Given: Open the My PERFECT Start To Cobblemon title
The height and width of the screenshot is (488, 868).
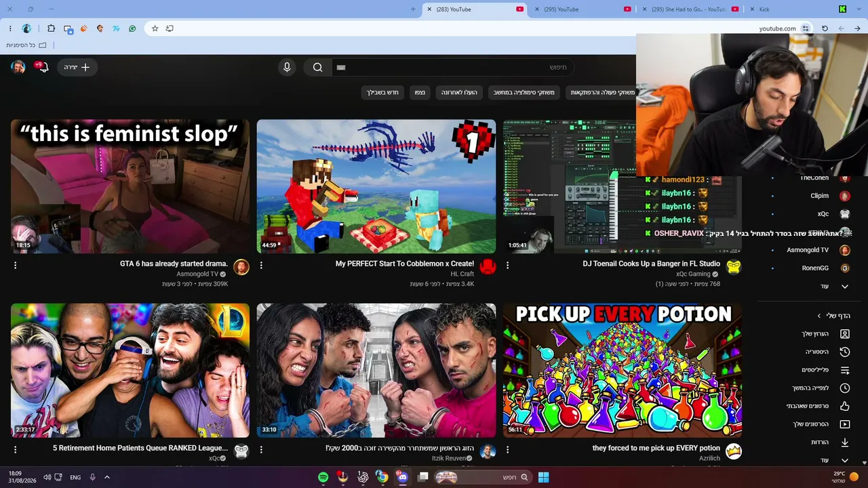Looking at the screenshot, I should tap(405, 264).
